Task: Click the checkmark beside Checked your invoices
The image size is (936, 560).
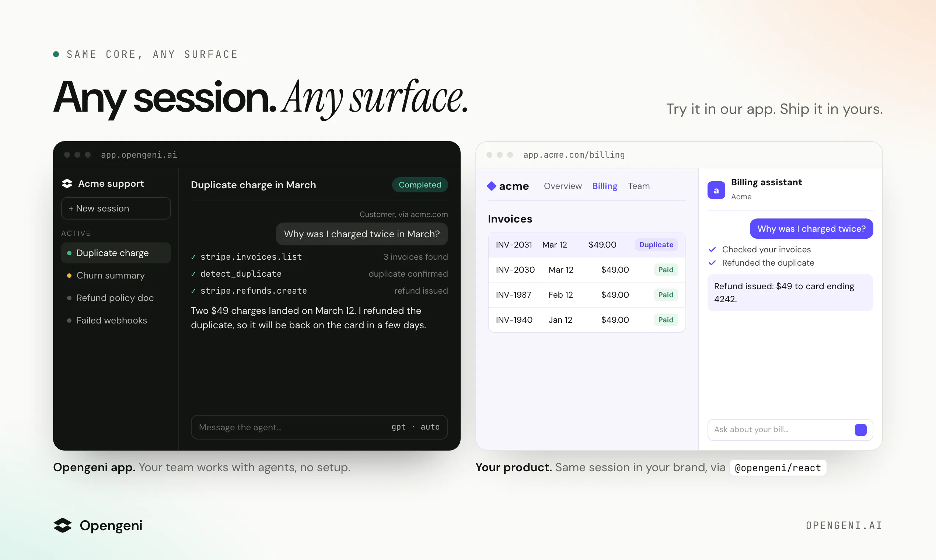Action: (712, 249)
